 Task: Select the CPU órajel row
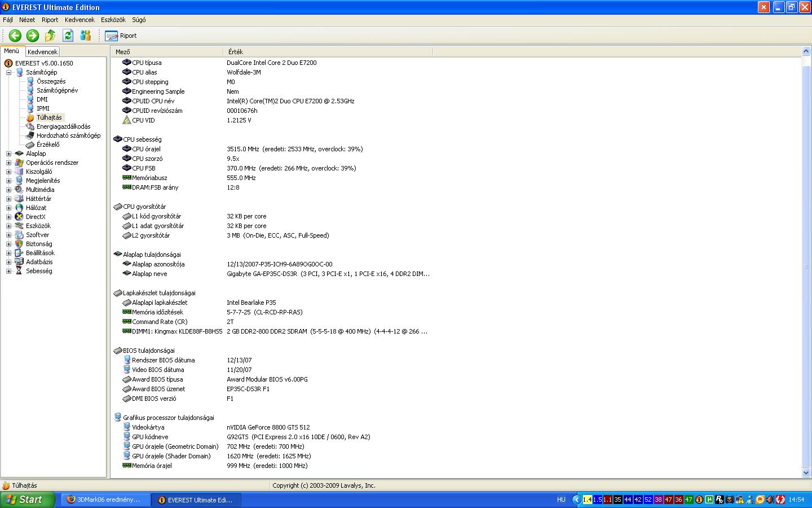pos(272,149)
